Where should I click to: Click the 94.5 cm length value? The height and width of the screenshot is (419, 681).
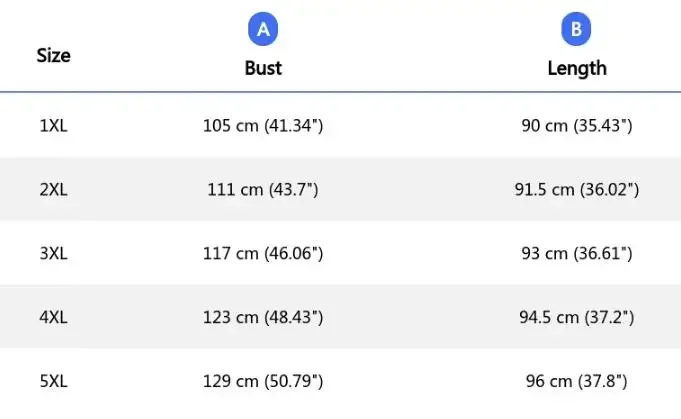click(576, 318)
